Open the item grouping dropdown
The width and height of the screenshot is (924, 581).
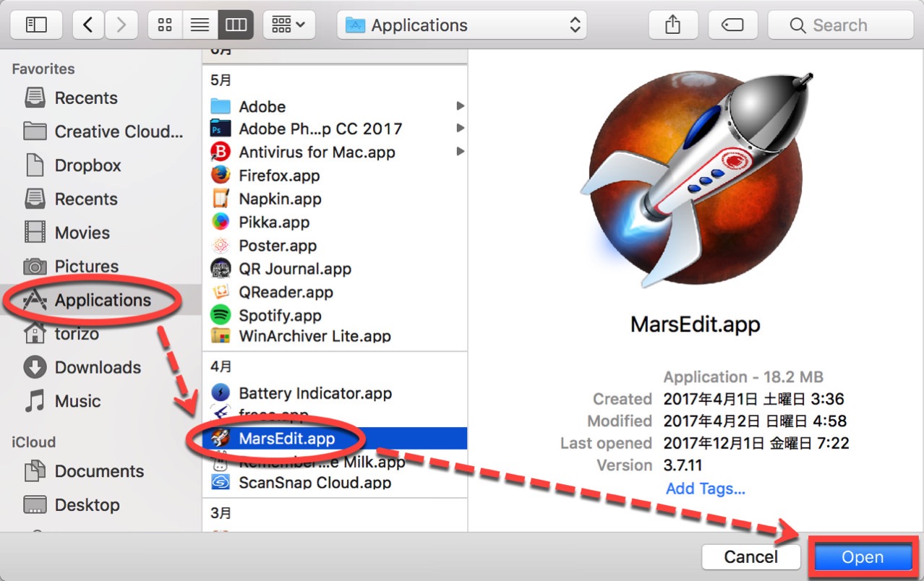pyautogui.click(x=288, y=25)
